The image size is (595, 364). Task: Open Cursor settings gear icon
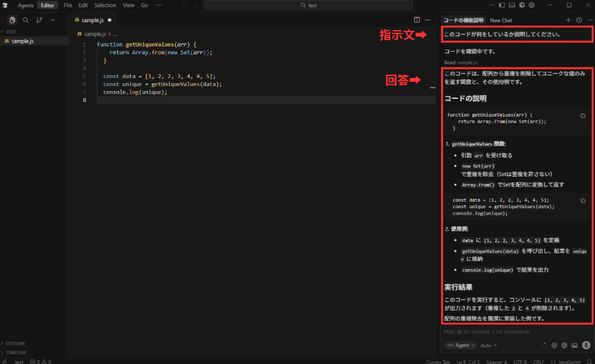[x=532, y=5]
